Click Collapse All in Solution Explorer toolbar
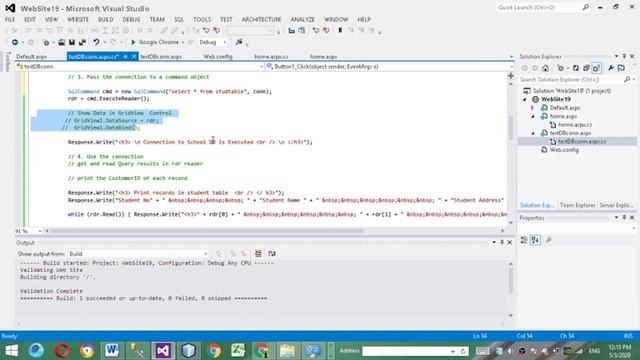Viewport: 640px width, 360px height. point(586,68)
